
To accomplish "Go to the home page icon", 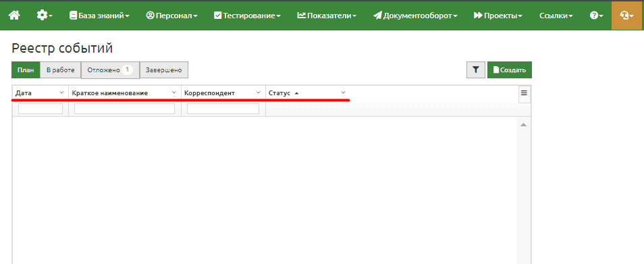I will (x=14, y=16).
